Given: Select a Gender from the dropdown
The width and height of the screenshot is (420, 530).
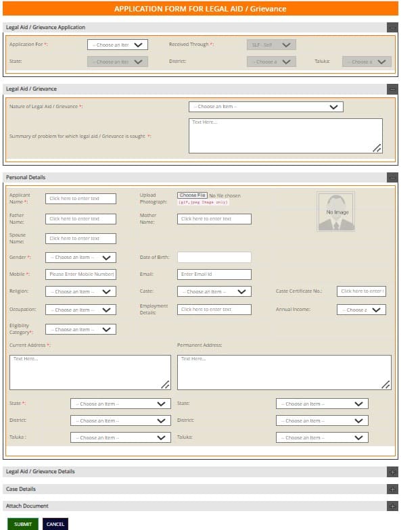Looking at the screenshot, I should click(x=80, y=258).
